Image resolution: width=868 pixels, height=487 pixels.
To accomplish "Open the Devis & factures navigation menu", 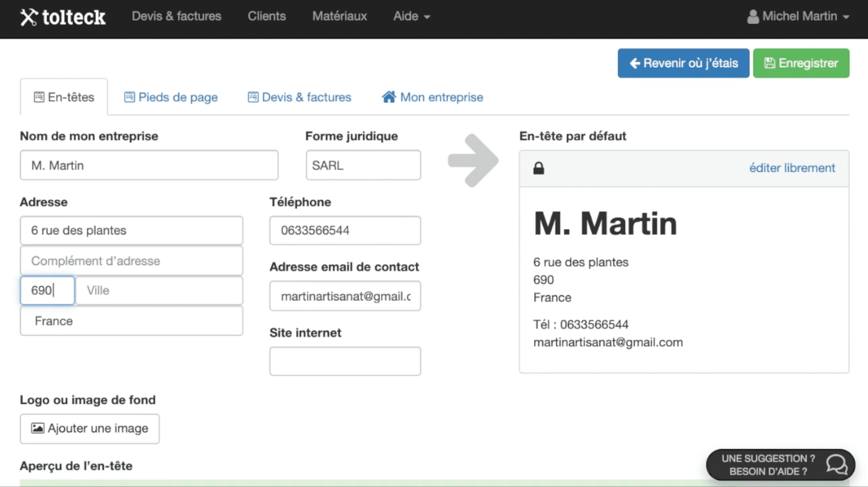I will click(176, 16).
